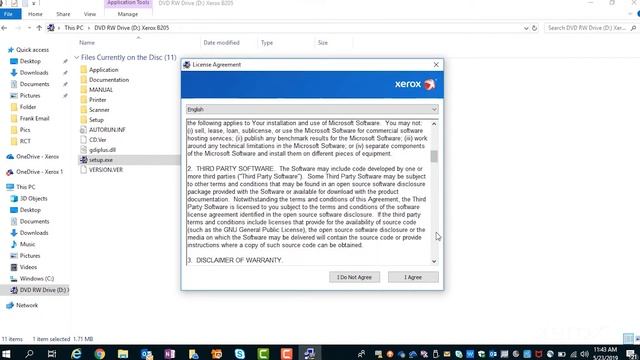Sort by the Date modified column
640x360 pixels.
point(222,42)
